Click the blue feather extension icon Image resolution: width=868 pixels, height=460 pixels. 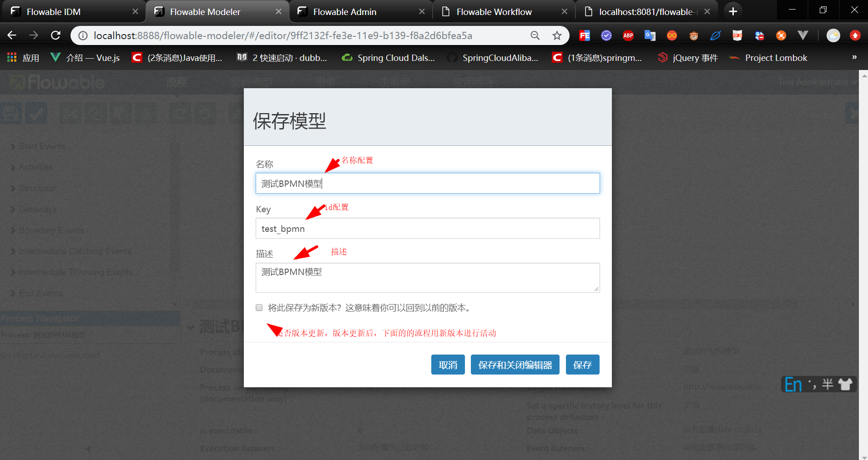[716, 35]
